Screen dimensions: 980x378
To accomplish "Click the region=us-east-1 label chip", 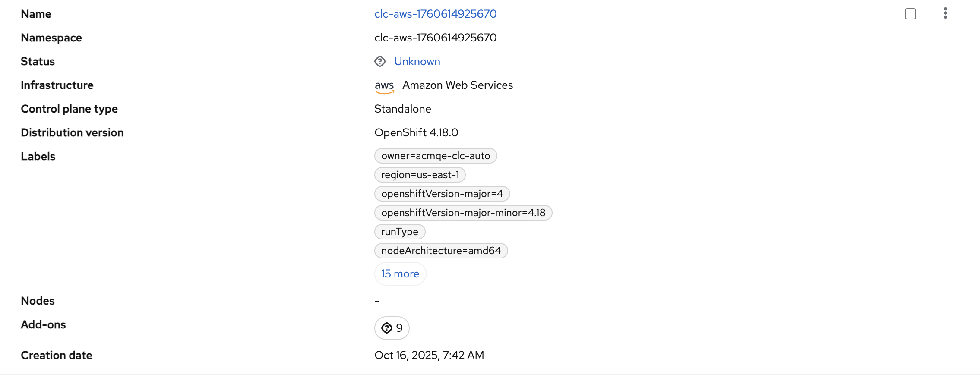I will click(x=420, y=175).
